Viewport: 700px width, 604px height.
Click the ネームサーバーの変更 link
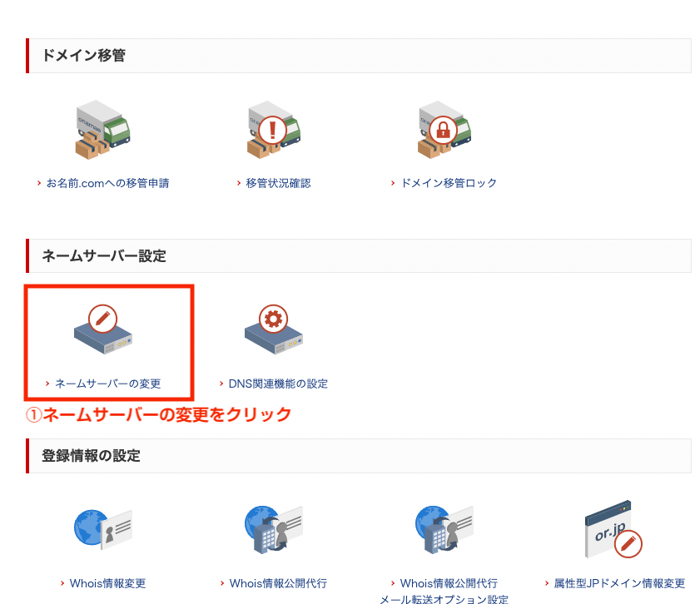[107, 384]
